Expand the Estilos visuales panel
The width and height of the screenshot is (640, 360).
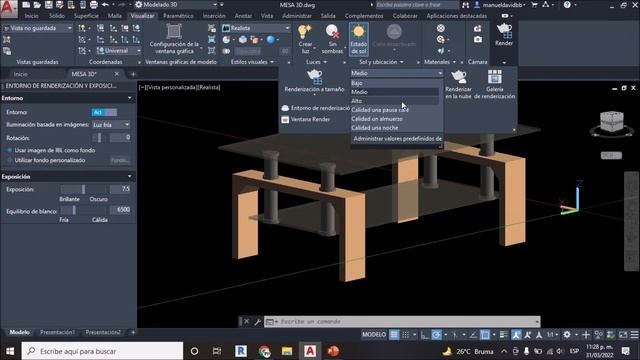[x=252, y=62]
